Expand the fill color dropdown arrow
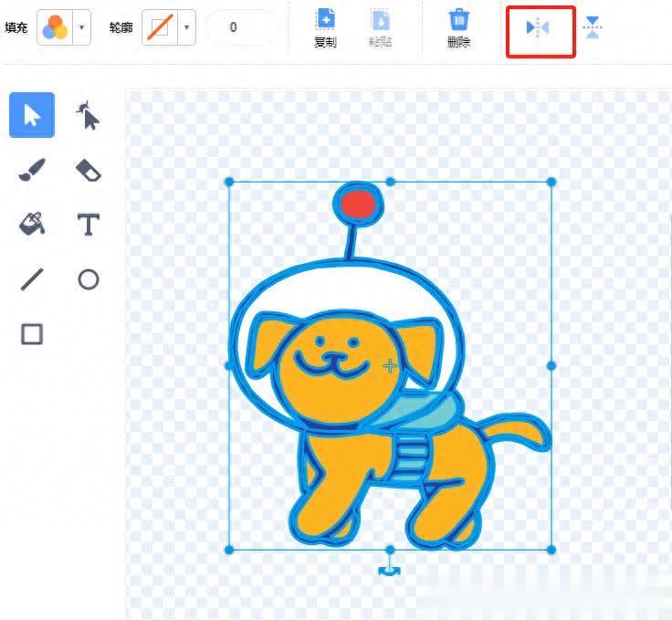The width and height of the screenshot is (672, 620). click(82, 28)
